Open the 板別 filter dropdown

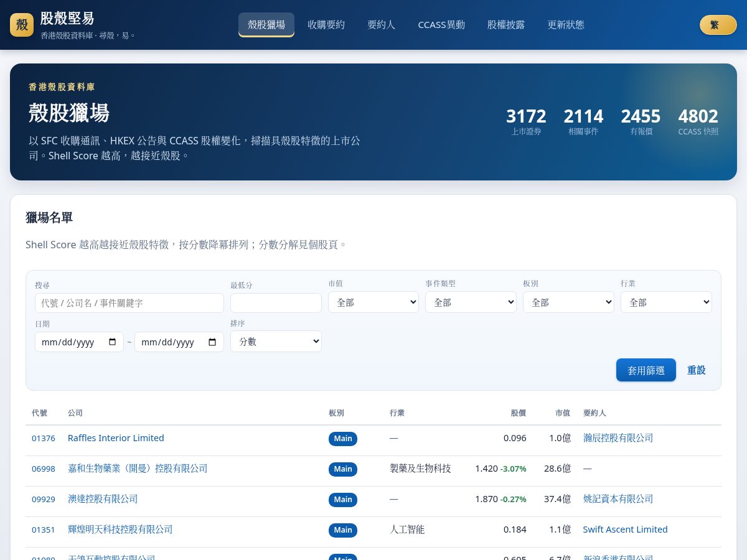pyautogui.click(x=568, y=302)
